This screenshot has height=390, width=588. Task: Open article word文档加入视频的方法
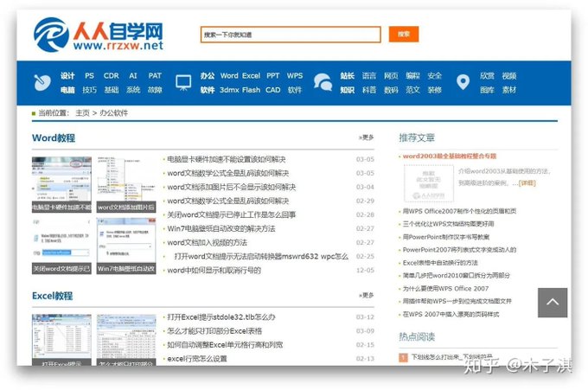[x=207, y=243]
